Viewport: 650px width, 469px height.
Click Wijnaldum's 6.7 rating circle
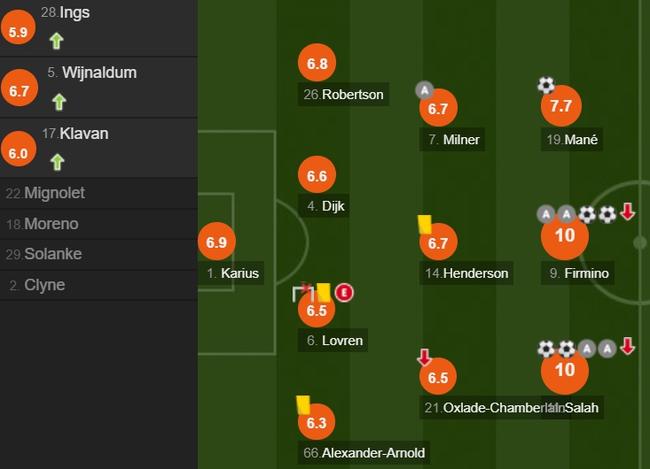19,89
